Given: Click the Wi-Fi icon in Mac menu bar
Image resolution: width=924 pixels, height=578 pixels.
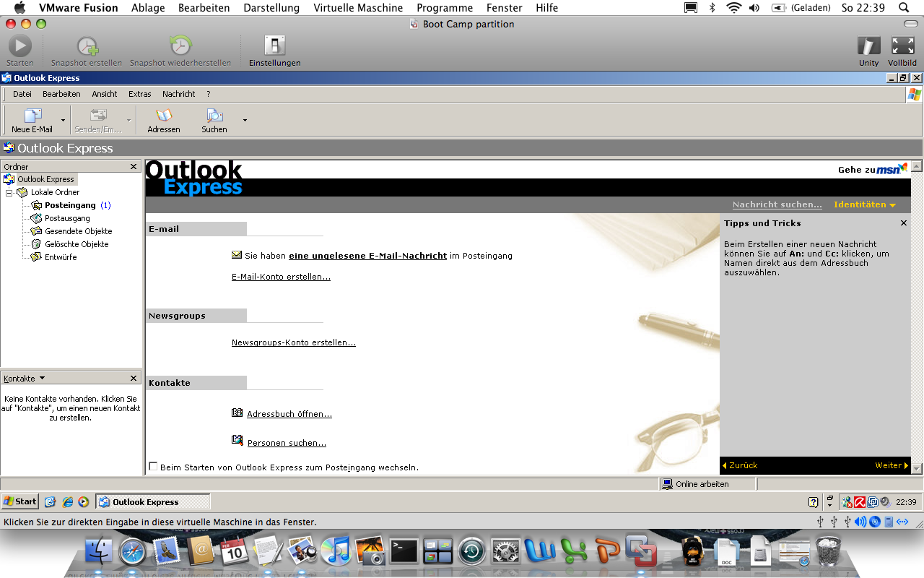Looking at the screenshot, I should pos(733,8).
